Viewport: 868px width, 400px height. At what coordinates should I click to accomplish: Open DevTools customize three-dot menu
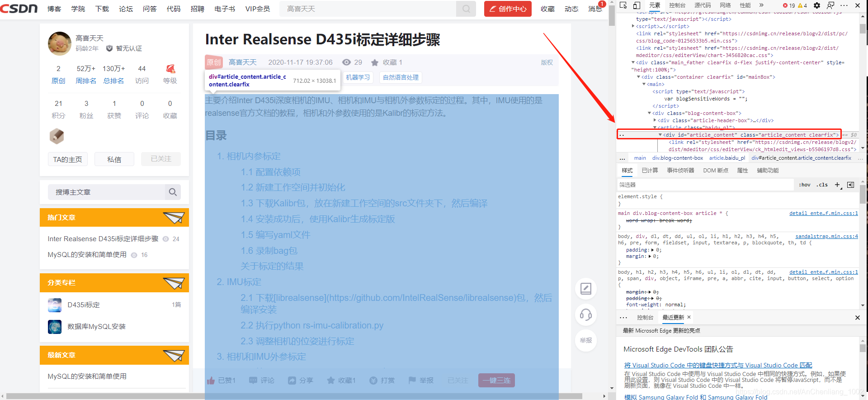click(844, 5)
